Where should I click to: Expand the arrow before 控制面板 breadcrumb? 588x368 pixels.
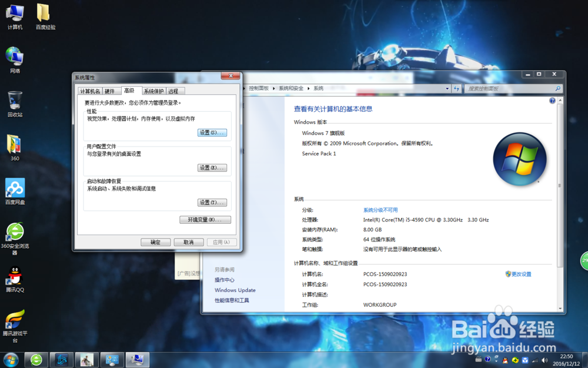point(245,88)
